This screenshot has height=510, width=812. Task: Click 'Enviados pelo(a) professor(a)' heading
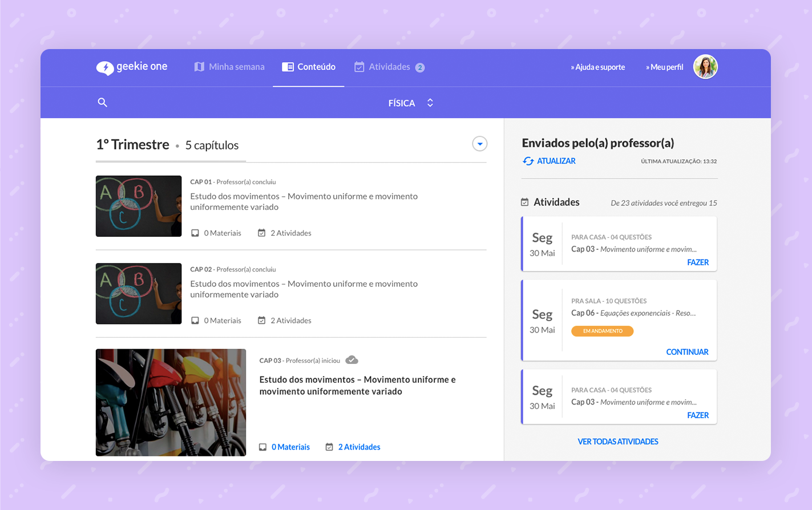[598, 143]
